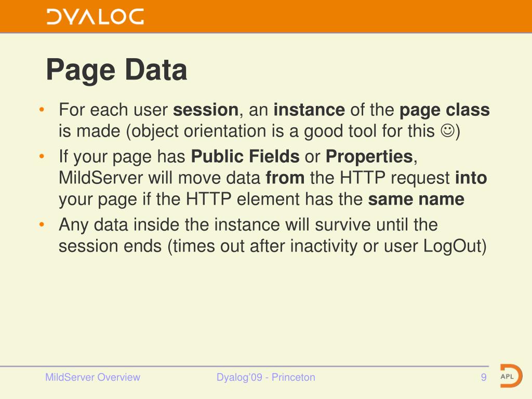This screenshot has width=532, height=399.
Task: Click the bold word into
Action: pyautogui.click(x=471, y=178)
